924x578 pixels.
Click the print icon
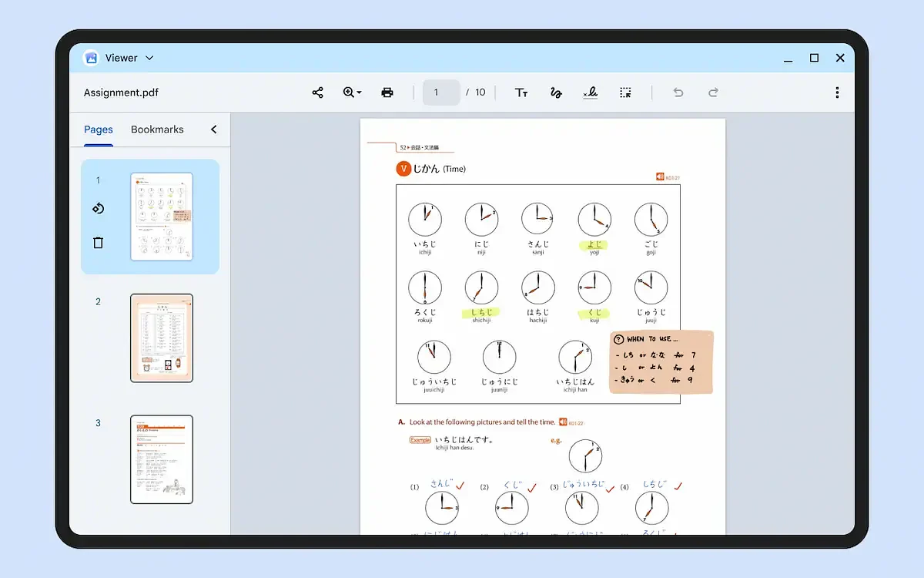[x=387, y=92]
